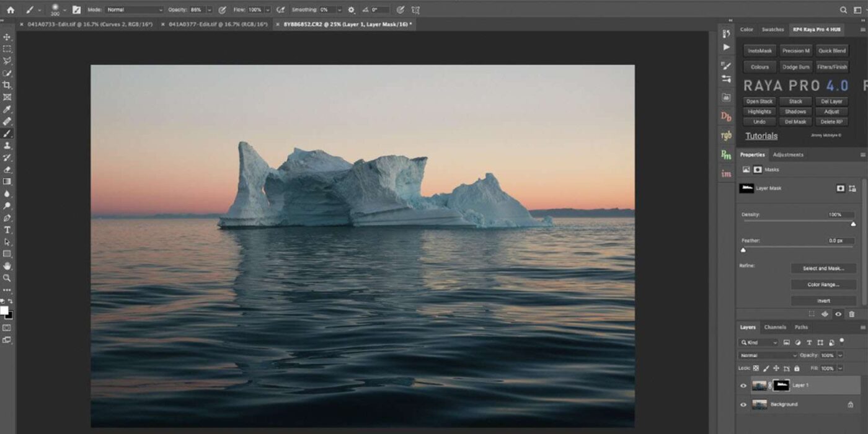Screen dimensions: 868x434
Task: Select the Crop tool in the toolbar
Action: pyautogui.click(x=7, y=85)
